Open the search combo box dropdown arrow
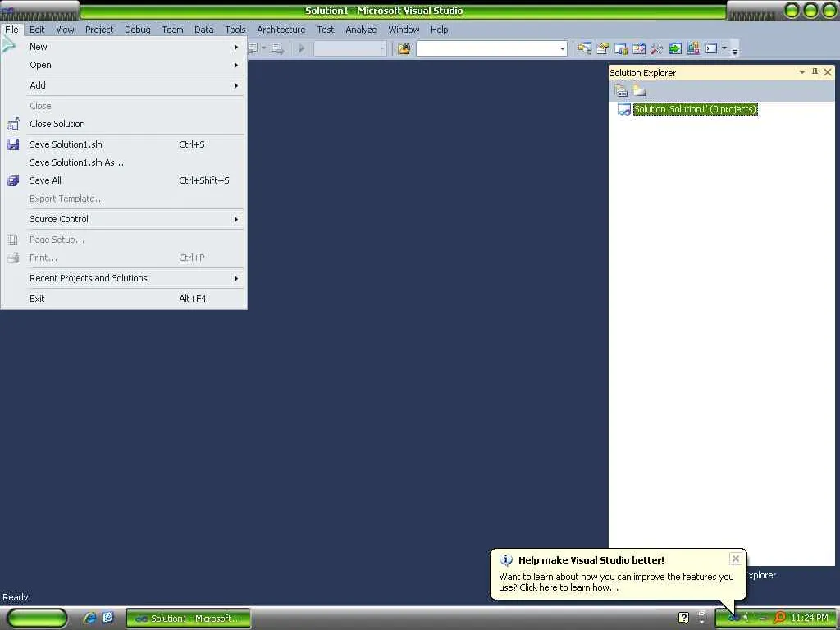 click(562, 48)
